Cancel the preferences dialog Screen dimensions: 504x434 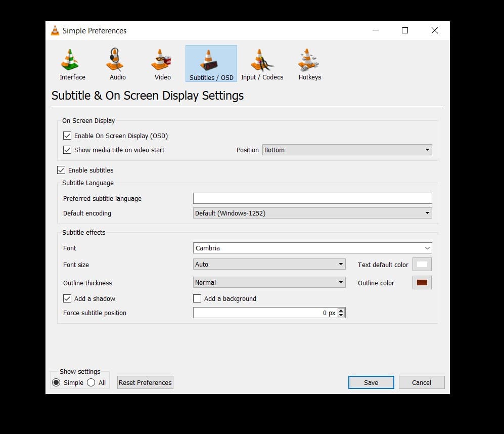click(422, 382)
